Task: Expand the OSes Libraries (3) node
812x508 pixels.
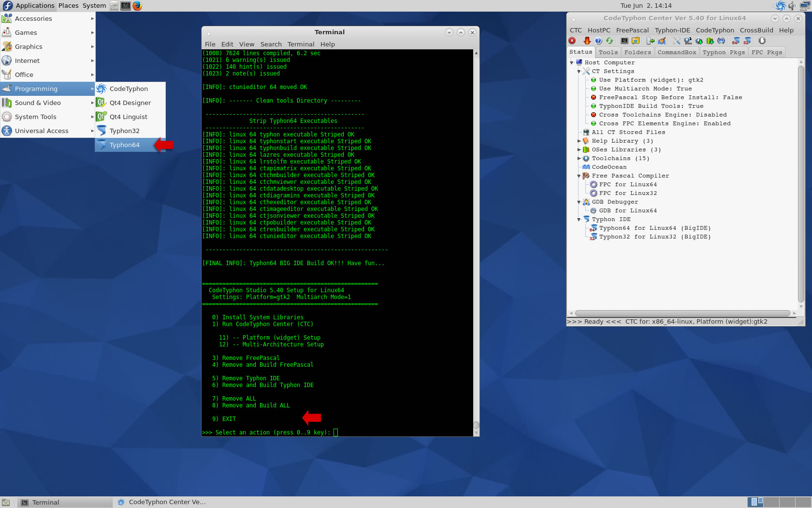Action: pos(579,149)
